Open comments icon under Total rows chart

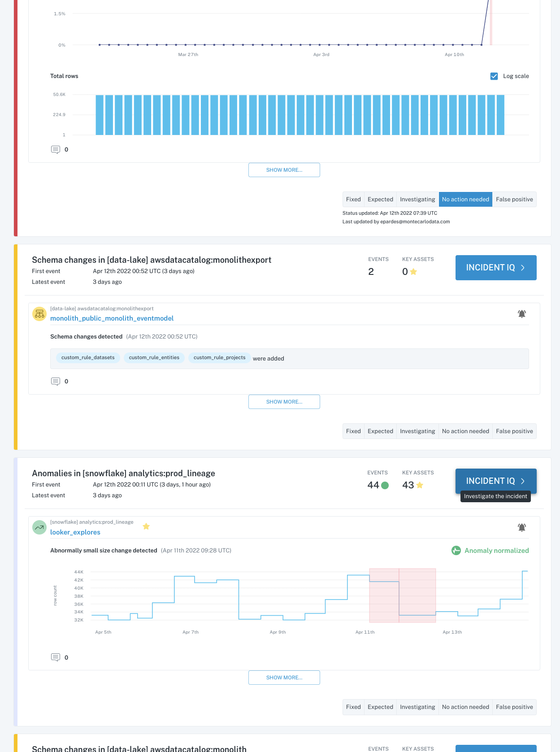point(56,149)
